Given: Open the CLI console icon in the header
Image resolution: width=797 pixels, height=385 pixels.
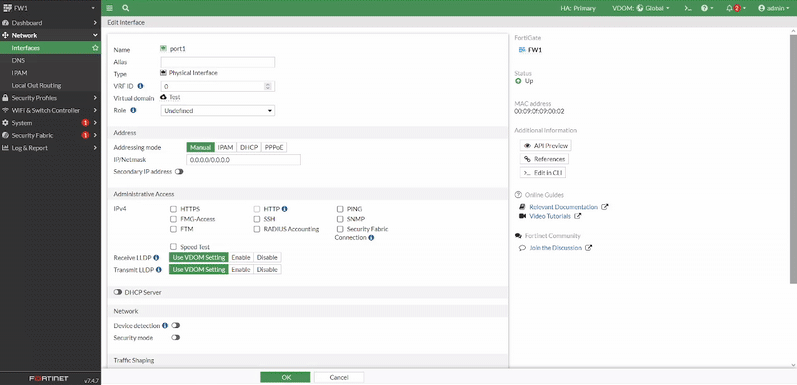Looking at the screenshot, I should point(688,8).
